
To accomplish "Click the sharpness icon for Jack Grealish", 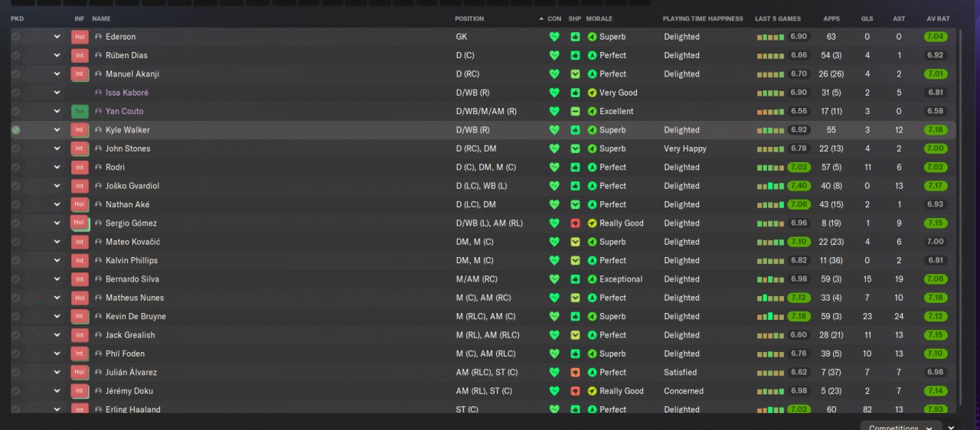I will coord(575,335).
